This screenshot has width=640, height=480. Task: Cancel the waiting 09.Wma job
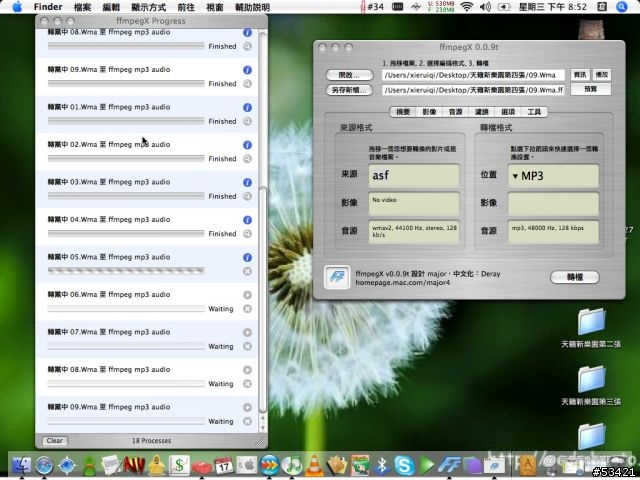[247, 422]
